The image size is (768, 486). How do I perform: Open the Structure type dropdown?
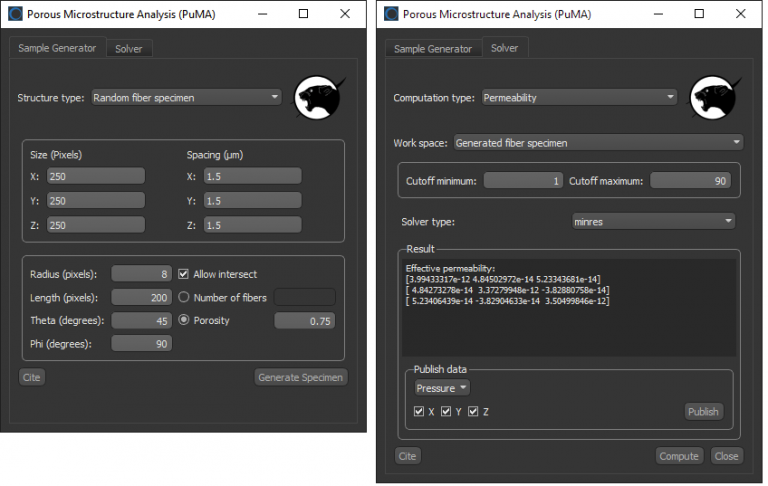click(186, 98)
